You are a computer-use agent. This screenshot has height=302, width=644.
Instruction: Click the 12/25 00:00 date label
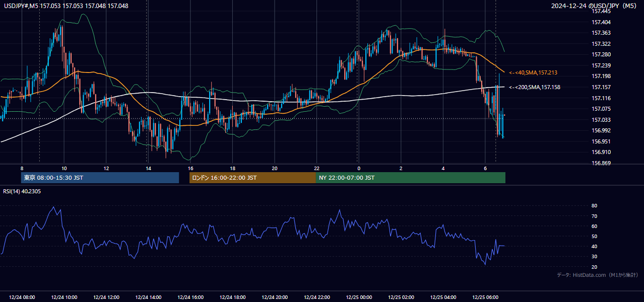click(359, 297)
